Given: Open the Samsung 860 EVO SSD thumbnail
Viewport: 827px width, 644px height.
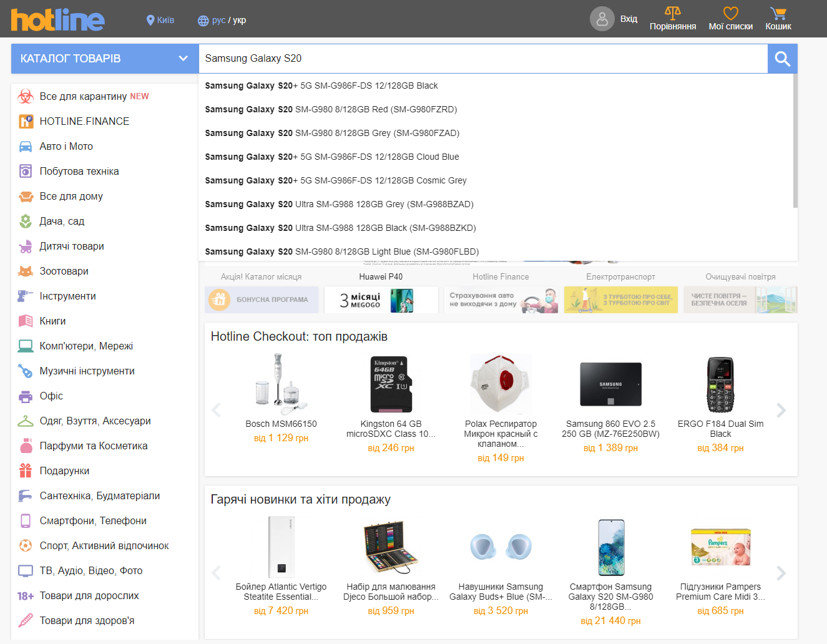Looking at the screenshot, I should [610, 384].
